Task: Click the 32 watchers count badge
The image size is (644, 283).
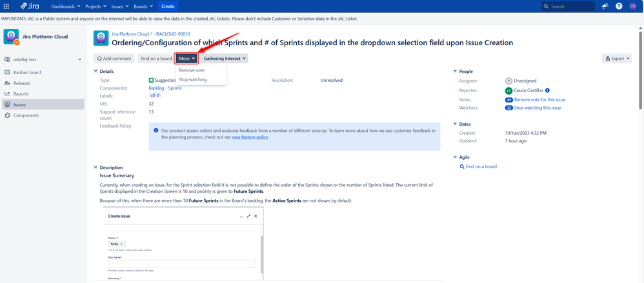Action: [509, 108]
